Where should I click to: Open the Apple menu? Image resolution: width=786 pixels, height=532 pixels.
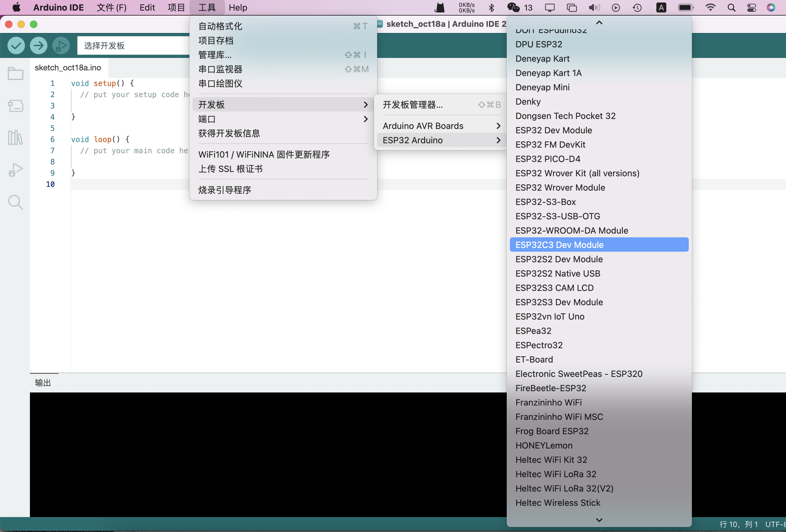(x=16, y=7)
